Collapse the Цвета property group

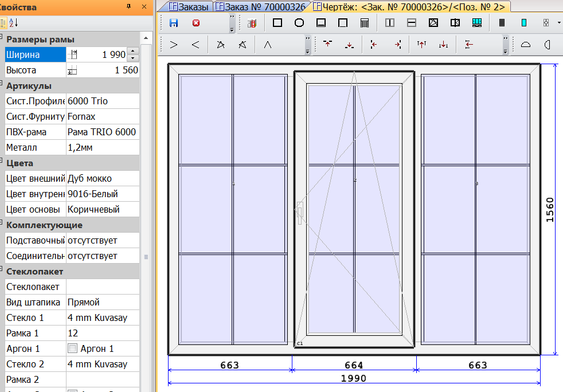click(x=1, y=161)
